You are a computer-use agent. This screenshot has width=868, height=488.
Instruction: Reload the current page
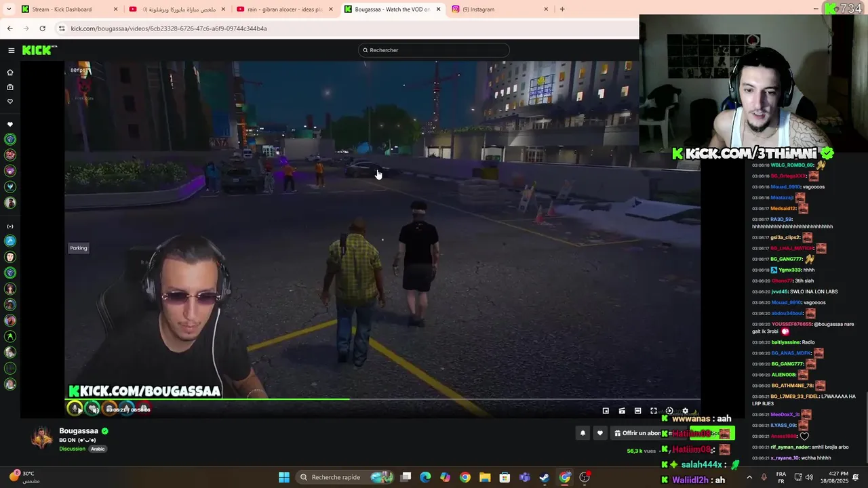click(42, 28)
